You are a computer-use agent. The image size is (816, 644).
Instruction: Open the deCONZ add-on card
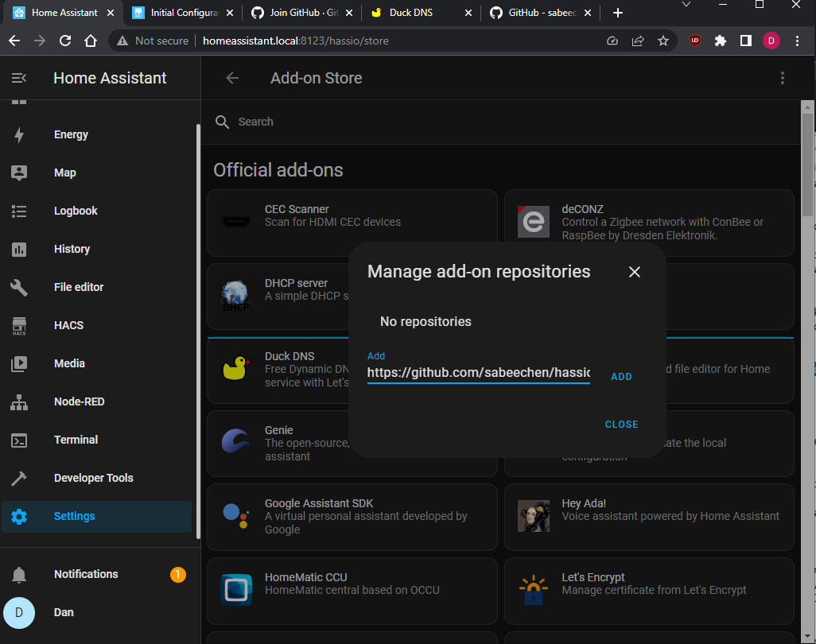(649, 223)
